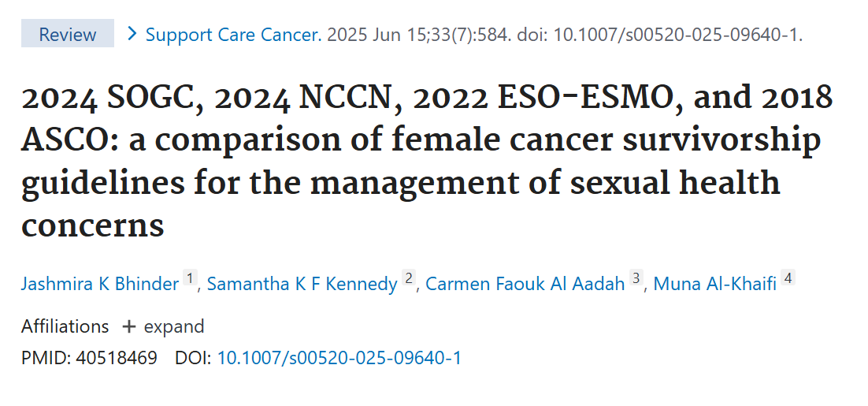Click the PMID number 40518469
Viewport: 868px width, 406px height.
point(117,358)
